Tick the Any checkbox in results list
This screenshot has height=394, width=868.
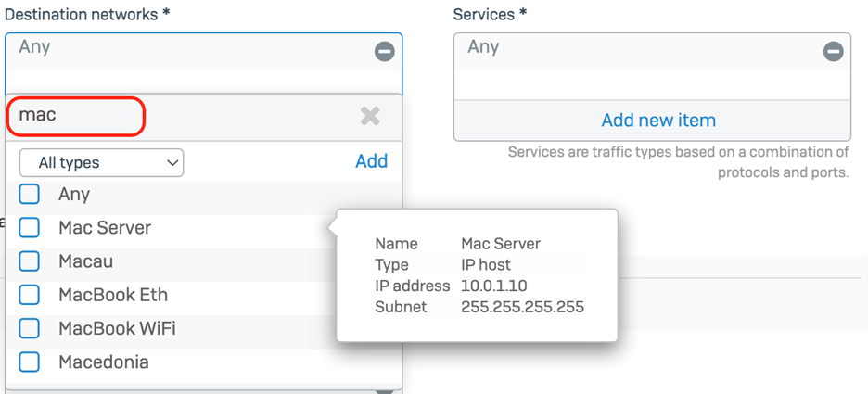click(x=30, y=194)
